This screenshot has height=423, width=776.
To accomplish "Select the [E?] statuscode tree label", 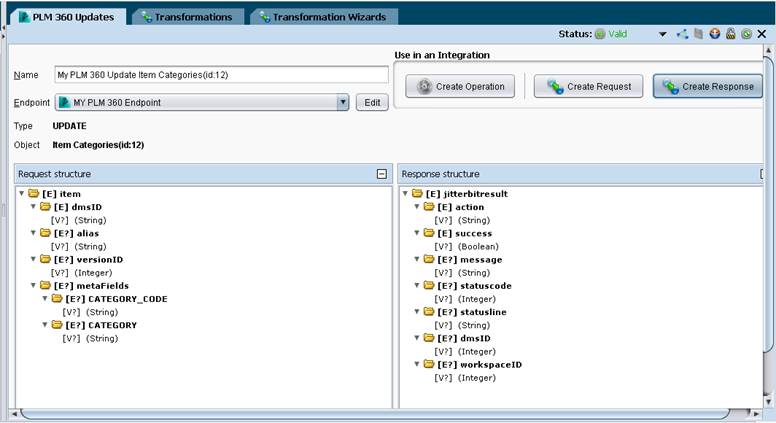I will [x=475, y=285].
